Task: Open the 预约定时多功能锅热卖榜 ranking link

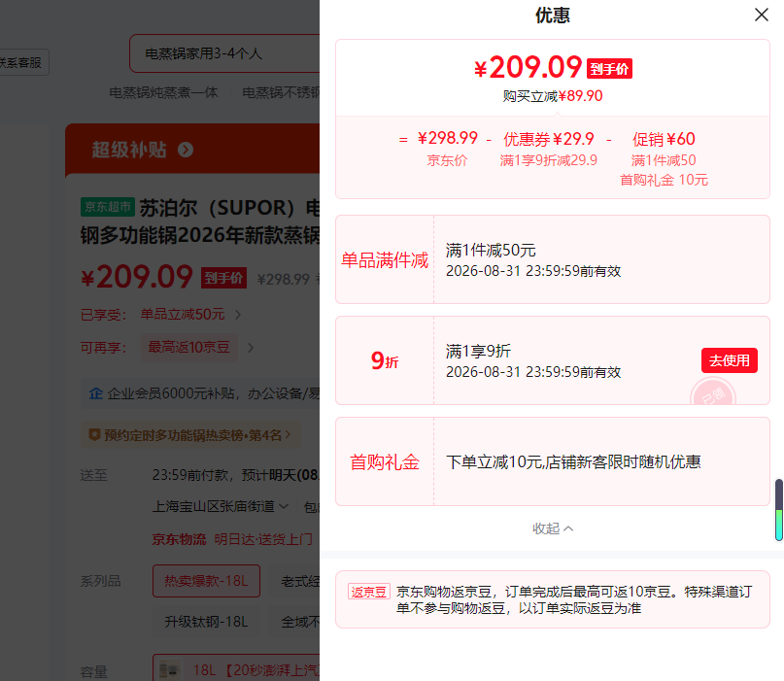Action: coord(190,435)
